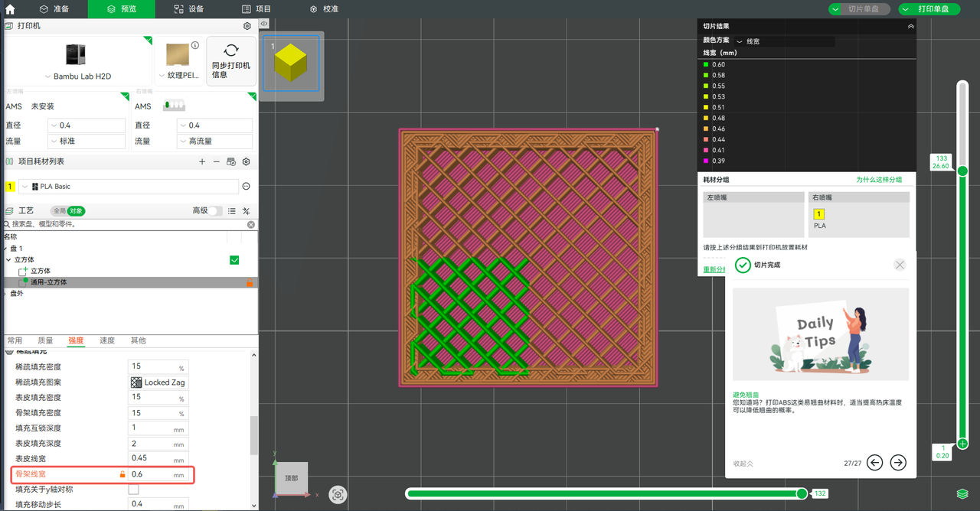Image resolution: width=980 pixels, height=511 pixels.
Task: Click the compare presets icon beside 高级
Action: coord(247,210)
